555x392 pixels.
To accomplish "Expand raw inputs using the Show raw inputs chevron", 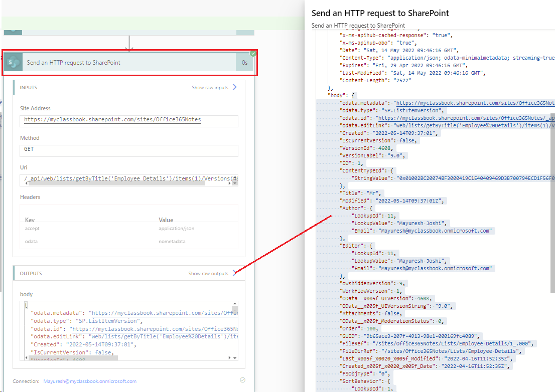I will tap(233, 87).
